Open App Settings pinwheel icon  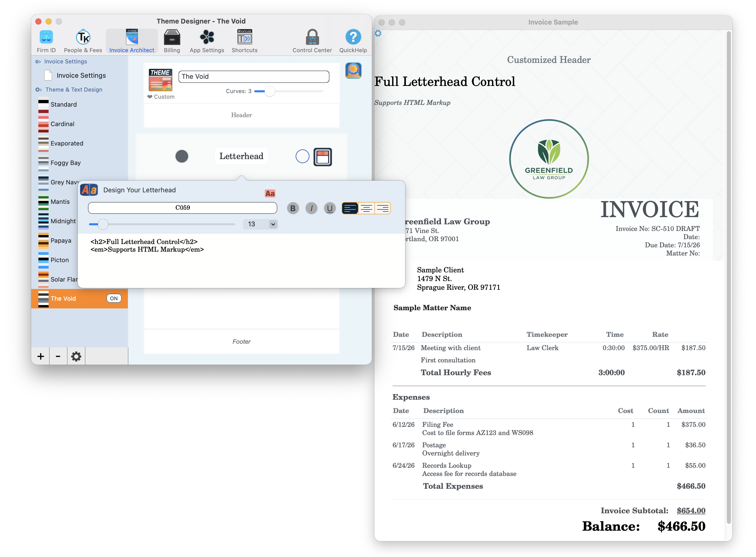pos(207,41)
